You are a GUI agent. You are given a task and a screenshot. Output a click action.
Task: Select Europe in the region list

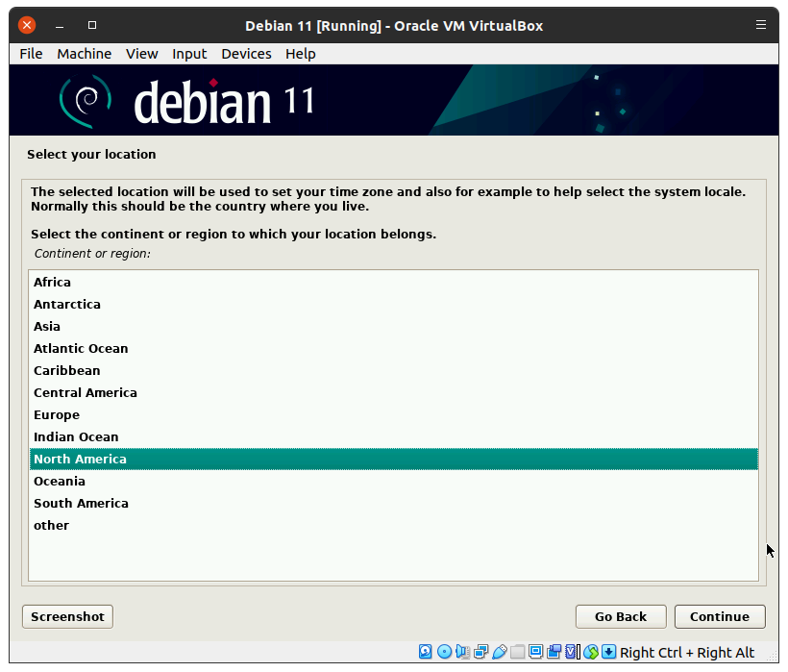click(x=57, y=414)
